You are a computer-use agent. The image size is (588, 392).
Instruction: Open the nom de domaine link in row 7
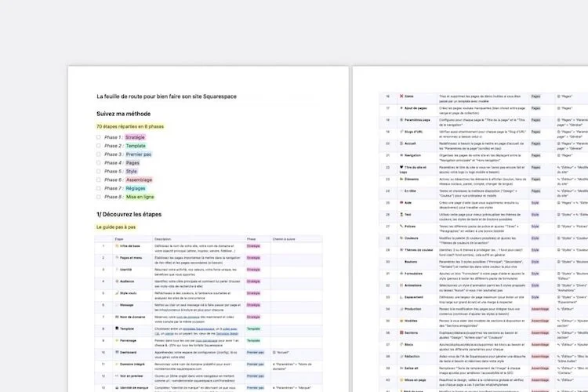[x=188, y=317]
